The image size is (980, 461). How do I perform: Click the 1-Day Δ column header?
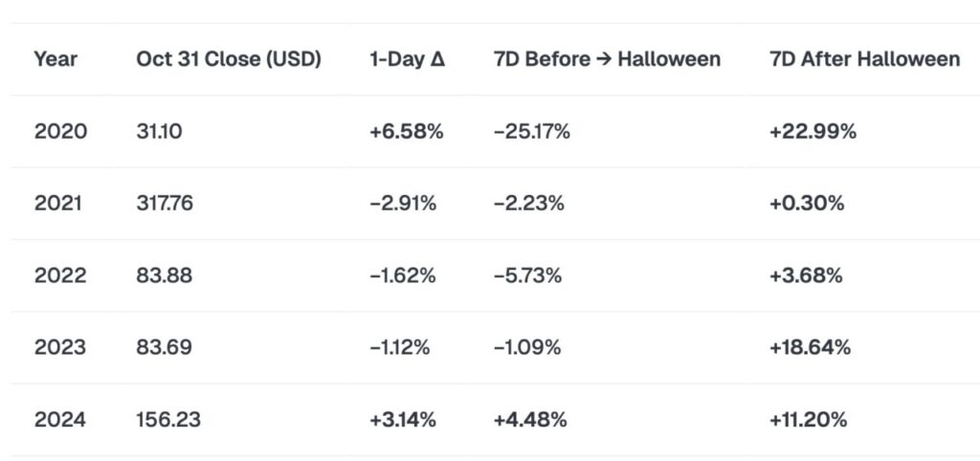pyautogui.click(x=407, y=59)
